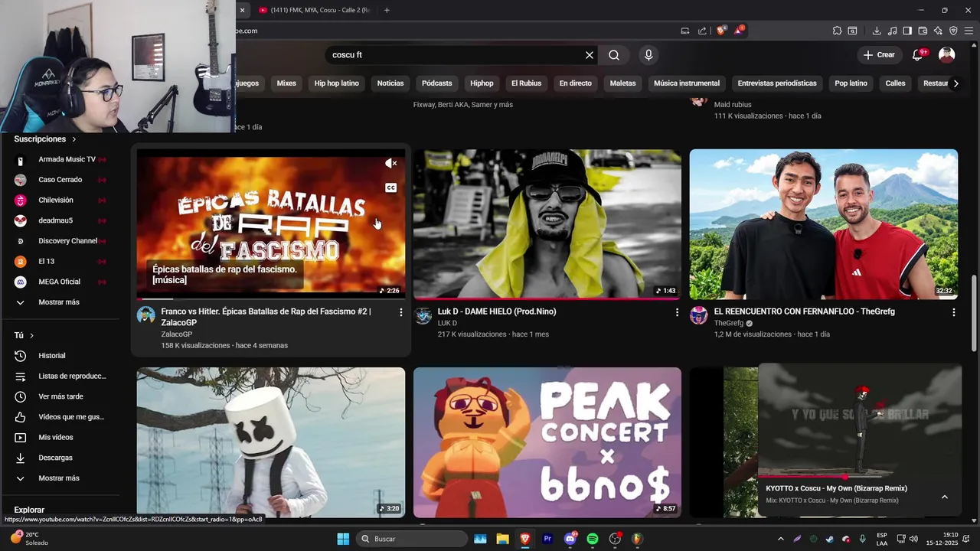Seek in the miniplayer progress bar
Screen dimensions: 980x551
[x=860, y=478]
